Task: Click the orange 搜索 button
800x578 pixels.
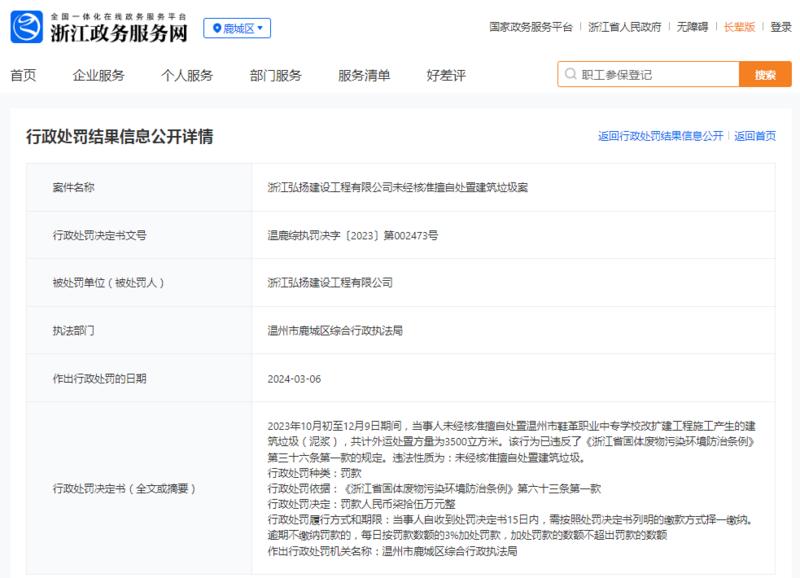Action: coord(765,74)
